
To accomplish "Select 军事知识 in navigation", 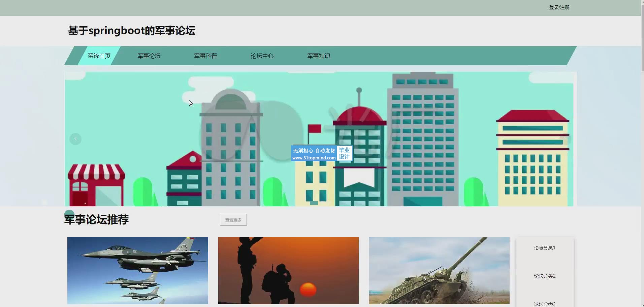I will (319, 56).
